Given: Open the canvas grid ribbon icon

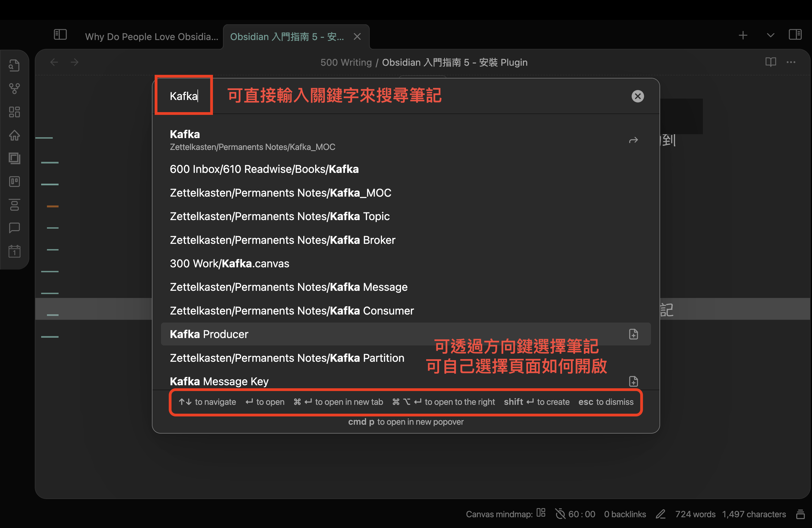Looking at the screenshot, I should (x=14, y=112).
